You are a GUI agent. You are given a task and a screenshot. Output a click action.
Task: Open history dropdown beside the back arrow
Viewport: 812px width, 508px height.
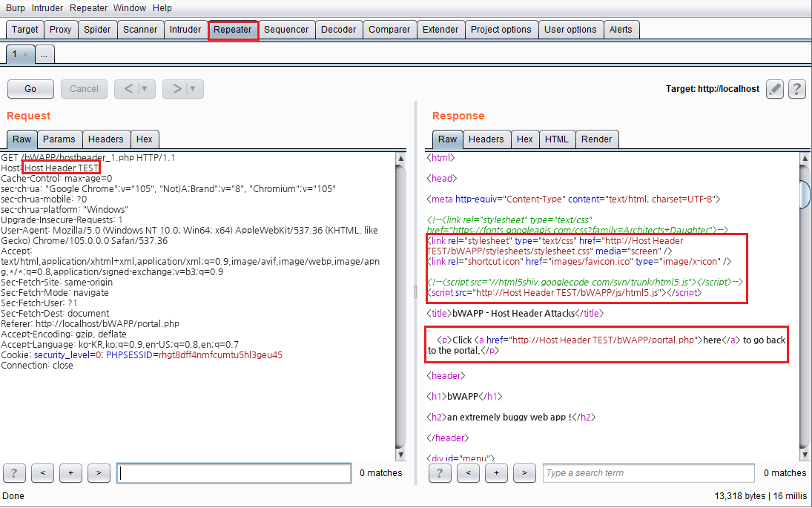tap(145, 89)
